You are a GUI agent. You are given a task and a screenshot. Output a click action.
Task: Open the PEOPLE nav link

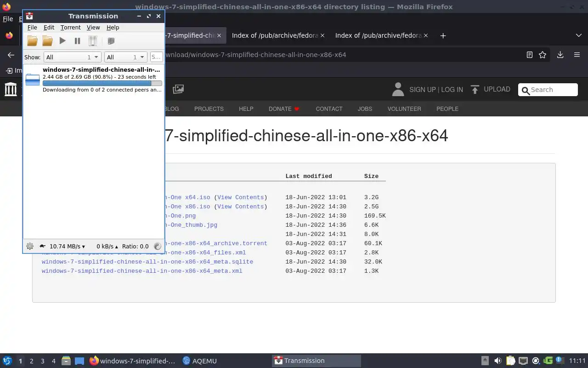[447, 109]
